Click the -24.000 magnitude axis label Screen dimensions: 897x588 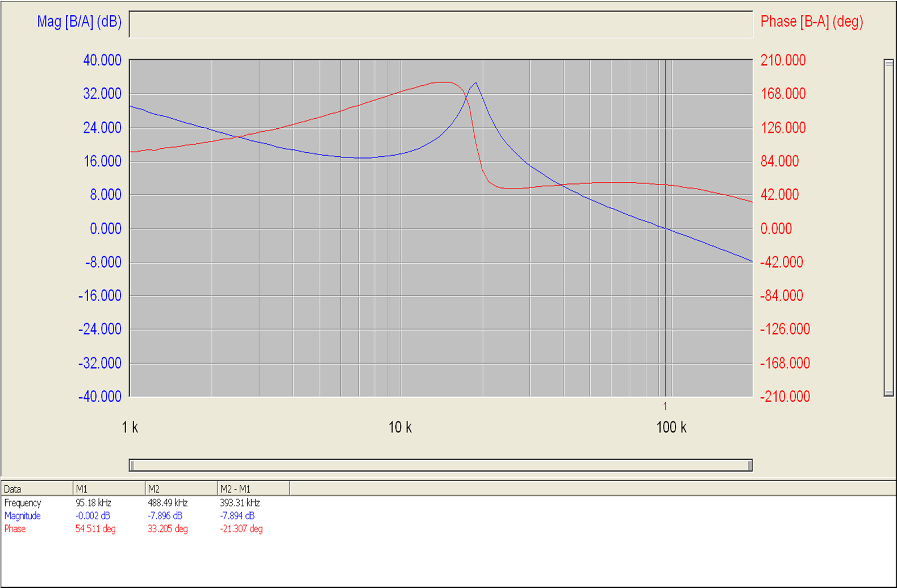(100, 329)
